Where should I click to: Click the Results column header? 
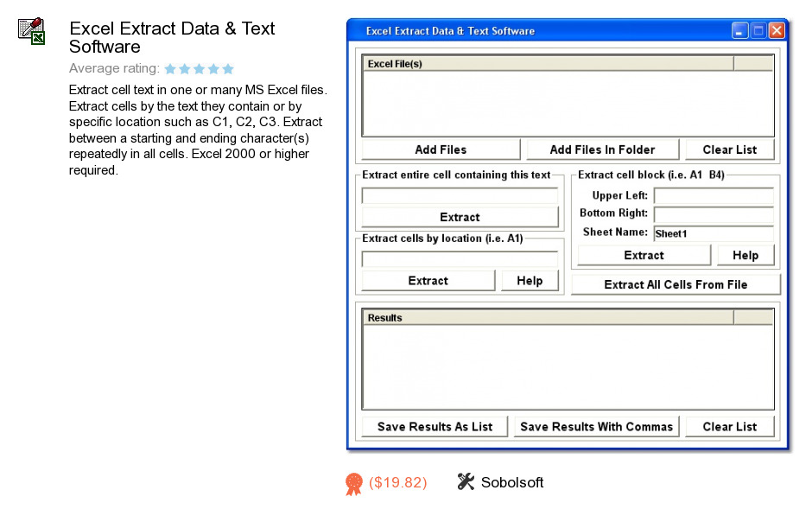(x=548, y=317)
